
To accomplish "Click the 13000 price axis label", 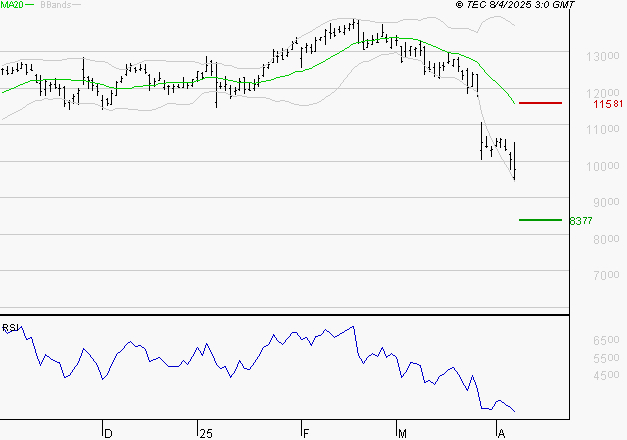I will coord(603,56).
